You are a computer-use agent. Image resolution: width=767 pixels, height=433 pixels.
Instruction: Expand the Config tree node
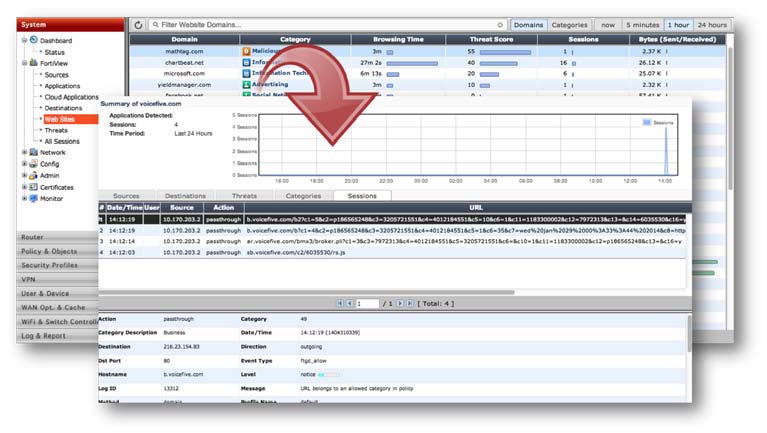pos(24,164)
